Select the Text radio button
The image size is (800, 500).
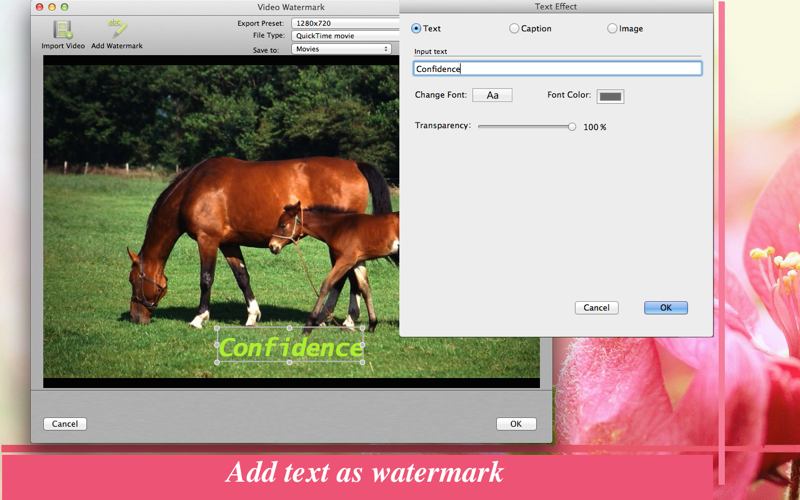(x=416, y=29)
